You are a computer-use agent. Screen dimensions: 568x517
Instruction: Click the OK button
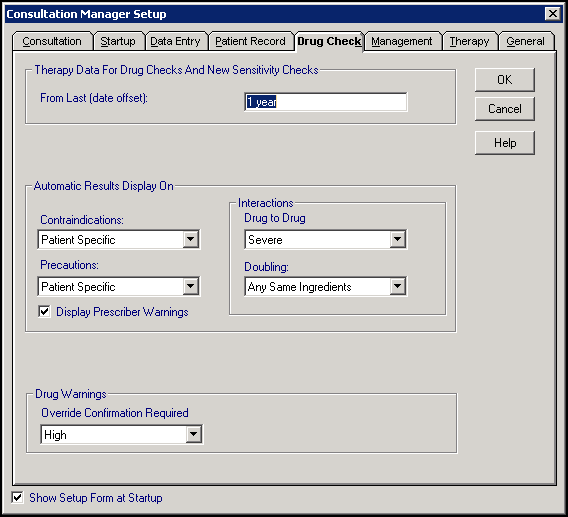point(505,80)
